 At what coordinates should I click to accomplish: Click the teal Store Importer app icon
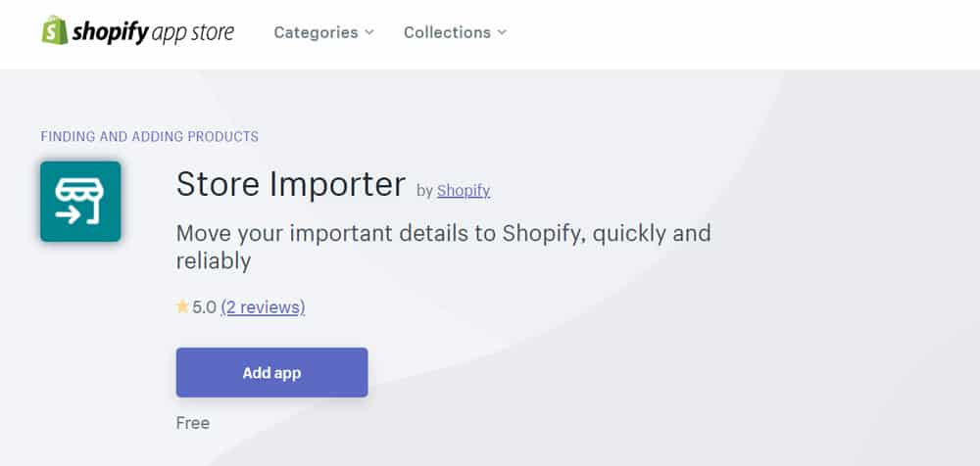[80, 201]
